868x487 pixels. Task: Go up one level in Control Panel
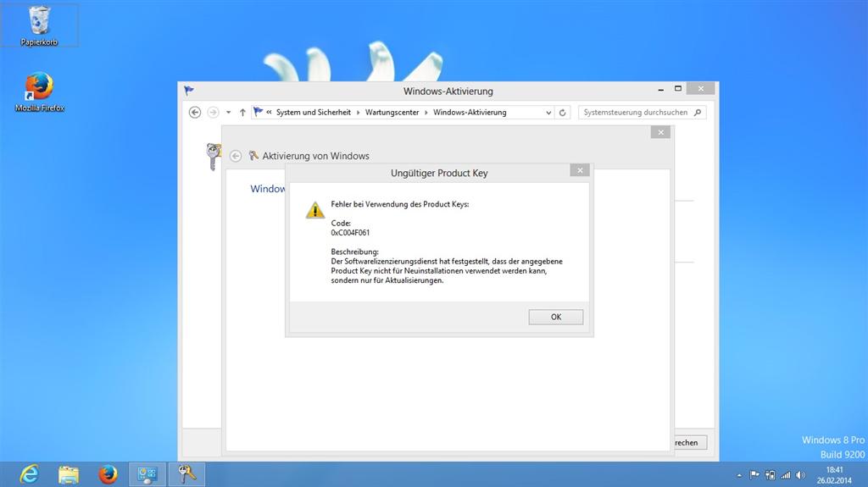(242, 113)
